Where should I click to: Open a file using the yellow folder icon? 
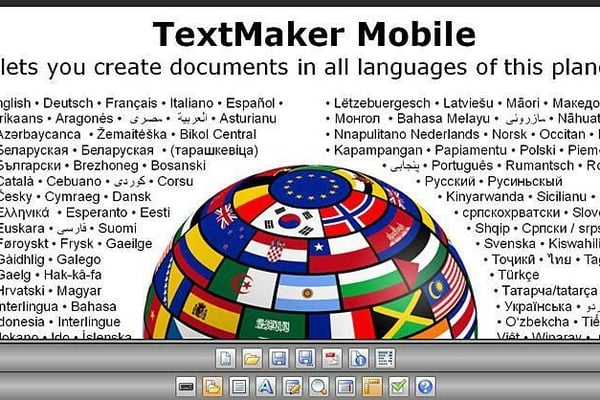252,358
